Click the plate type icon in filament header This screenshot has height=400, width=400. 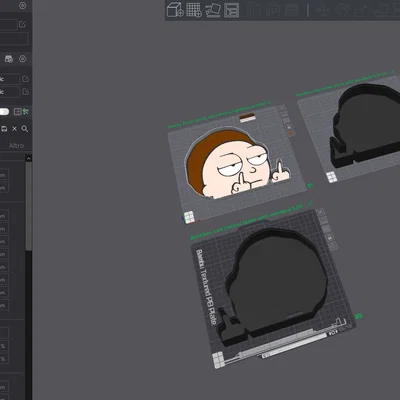coord(9,59)
